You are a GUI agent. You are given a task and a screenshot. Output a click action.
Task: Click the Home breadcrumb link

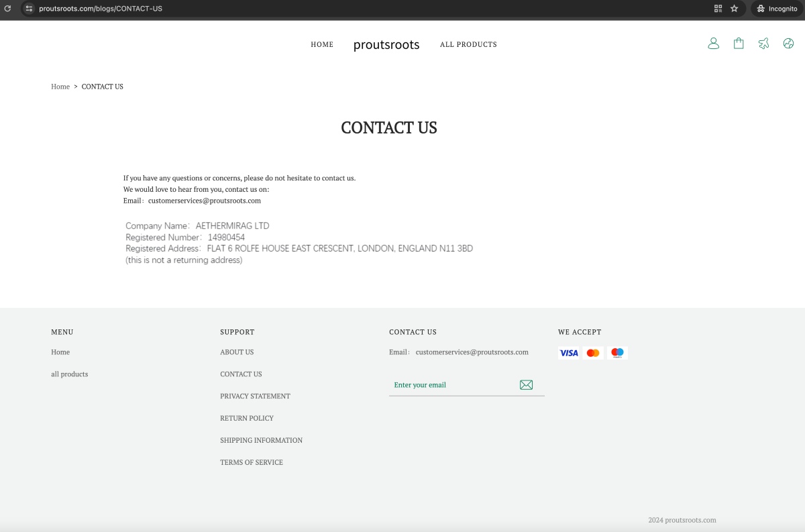coord(60,86)
